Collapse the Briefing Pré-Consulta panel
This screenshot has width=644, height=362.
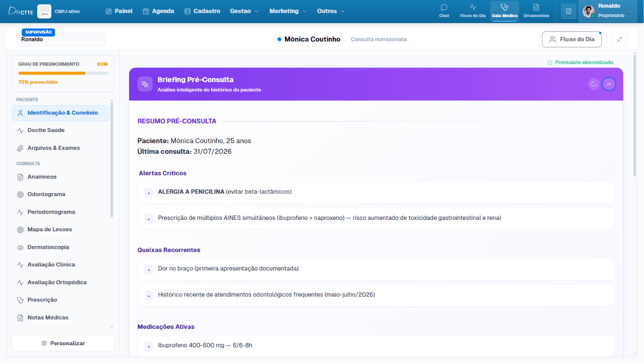(609, 84)
